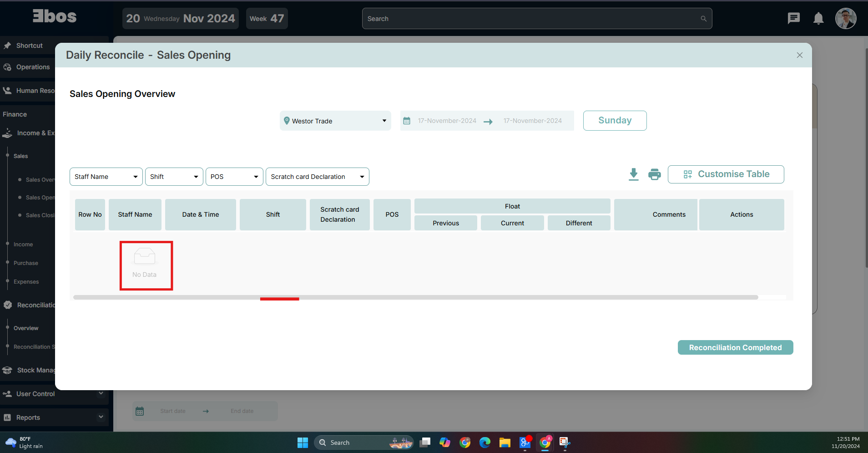
Task: Open the Westor Trade location dropdown
Action: pyautogui.click(x=335, y=121)
